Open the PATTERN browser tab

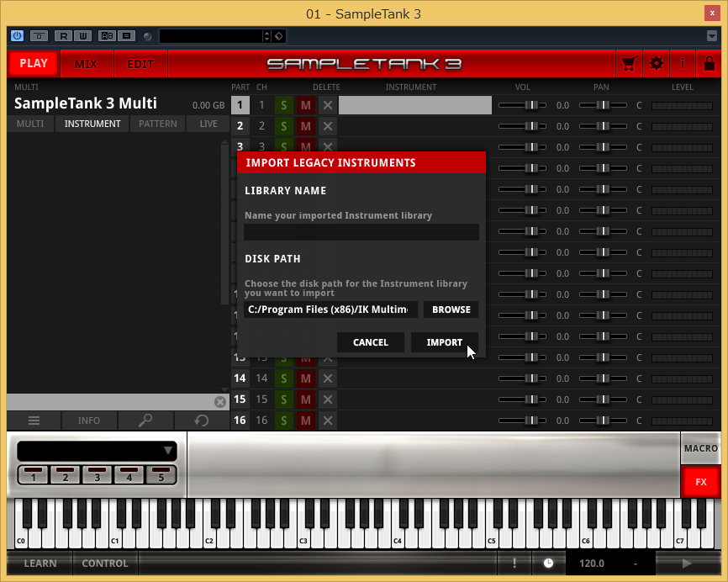[x=158, y=124]
